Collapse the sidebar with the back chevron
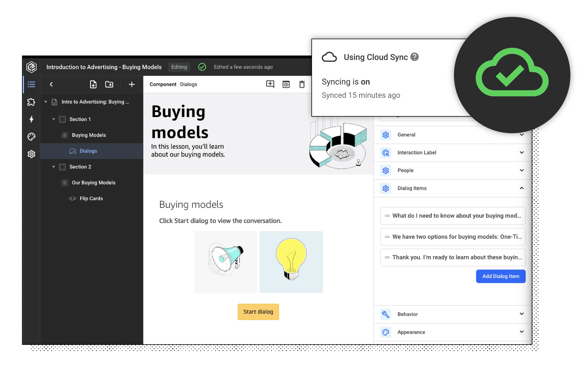The width and height of the screenshot is (588, 369). [52, 84]
